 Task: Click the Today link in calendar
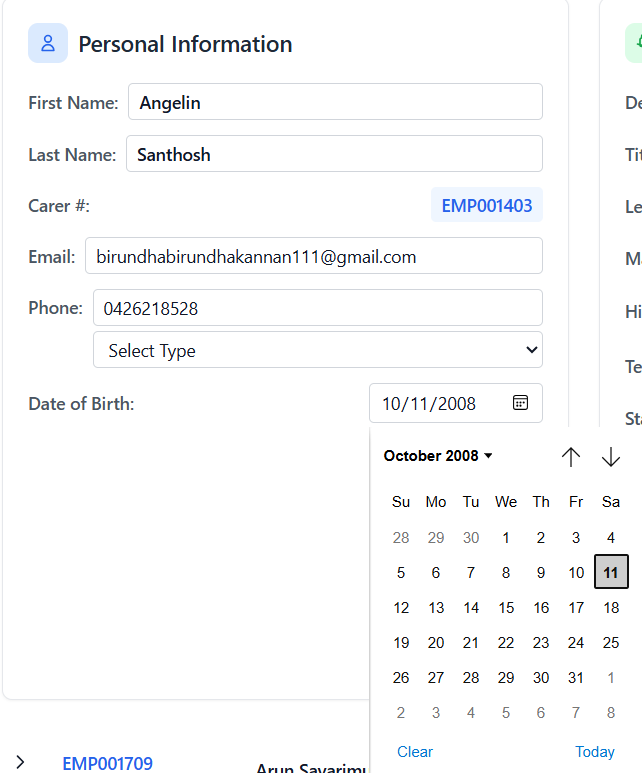point(595,752)
